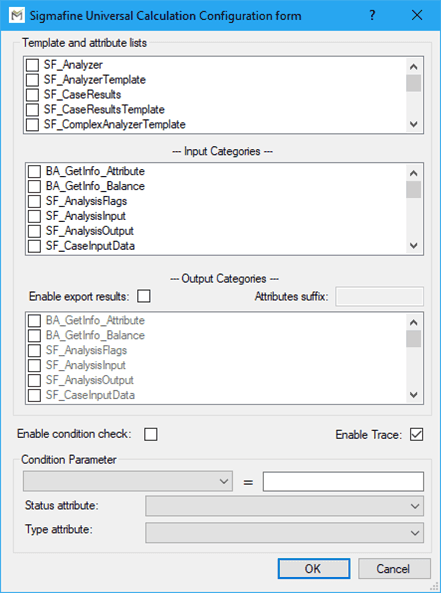The image size is (441, 593).
Task: Tick SF_AnalysisOutput in Output Categories
Action: (34, 380)
